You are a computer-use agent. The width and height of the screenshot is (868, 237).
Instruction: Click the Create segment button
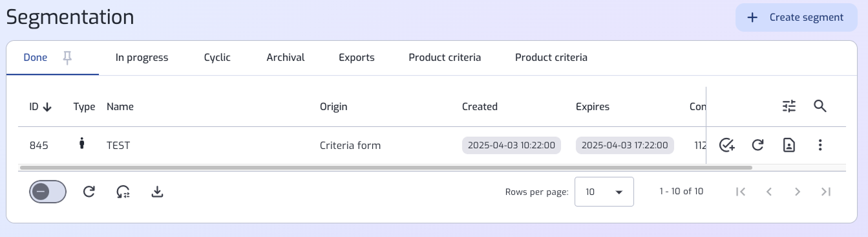tap(796, 17)
